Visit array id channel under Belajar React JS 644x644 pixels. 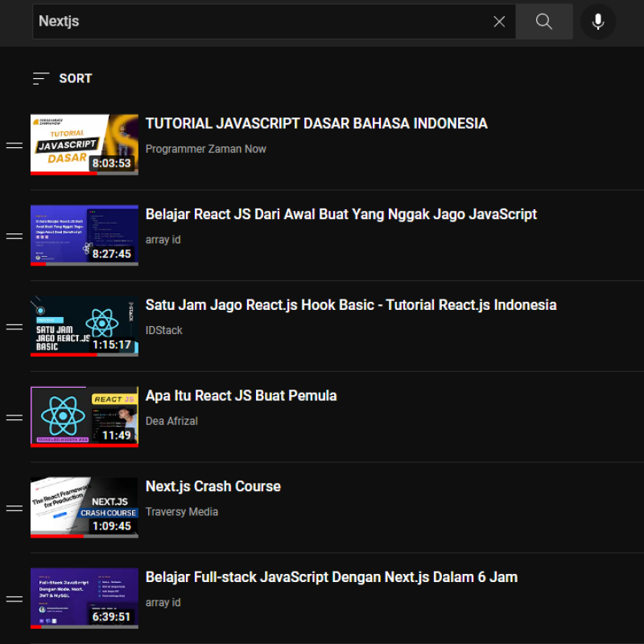coord(163,239)
